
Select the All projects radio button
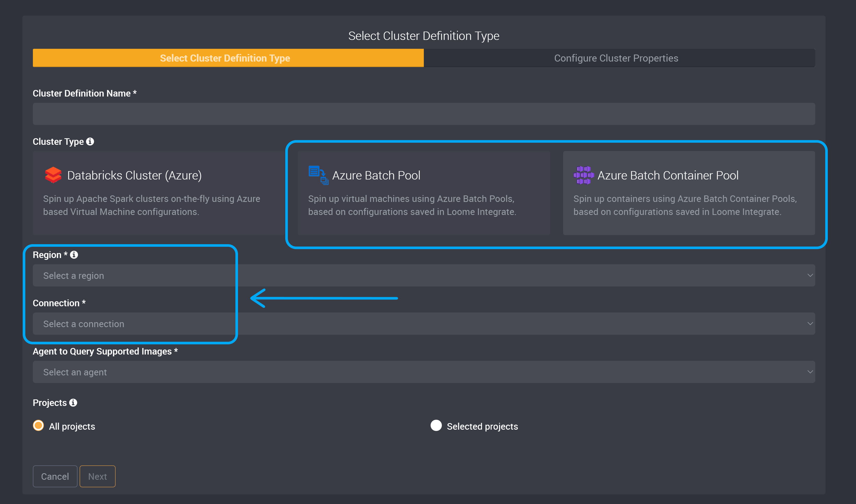[38, 425]
